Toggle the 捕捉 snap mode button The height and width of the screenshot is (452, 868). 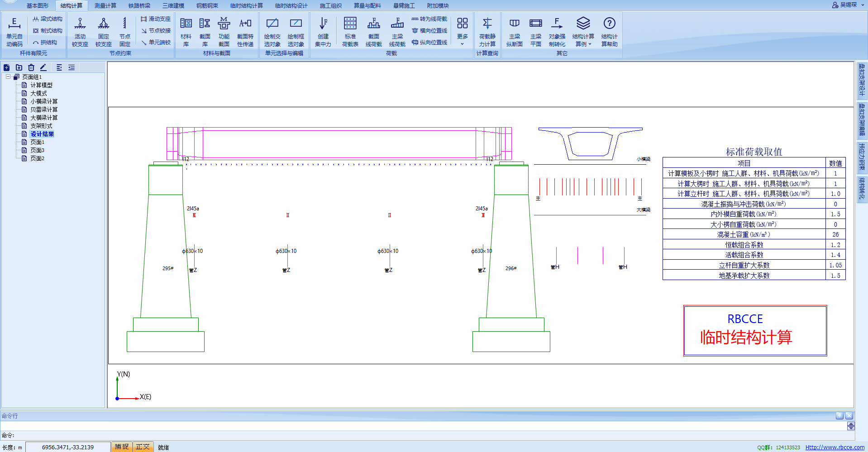(x=122, y=447)
